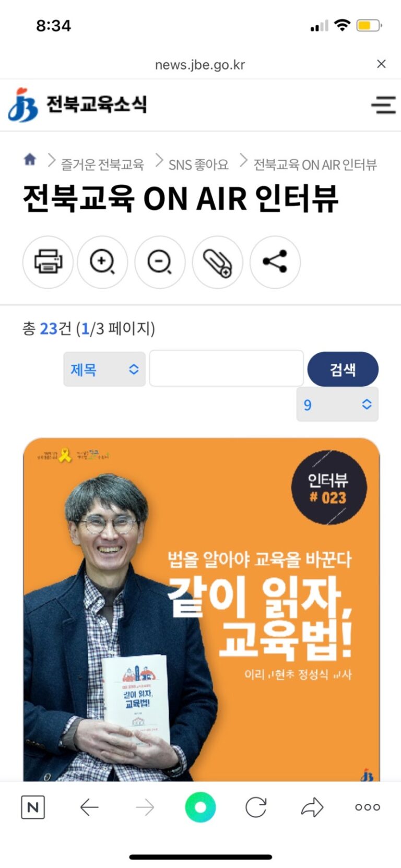The height and width of the screenshot is (868, 401).
Task: Open 즐거운 전북교육 breadcrumb link
Action: point(102,165)
